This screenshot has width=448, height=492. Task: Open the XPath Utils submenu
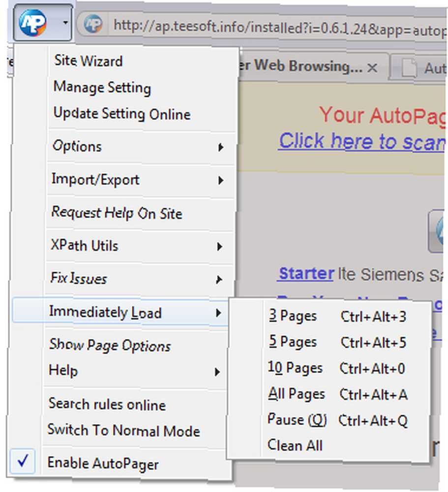(x=139, y=246)
